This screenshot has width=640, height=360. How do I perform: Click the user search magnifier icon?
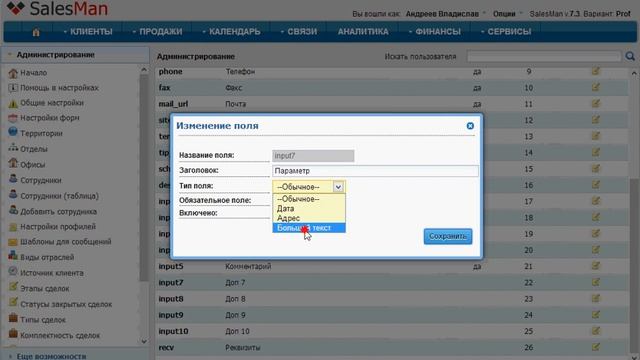point(630,56)
